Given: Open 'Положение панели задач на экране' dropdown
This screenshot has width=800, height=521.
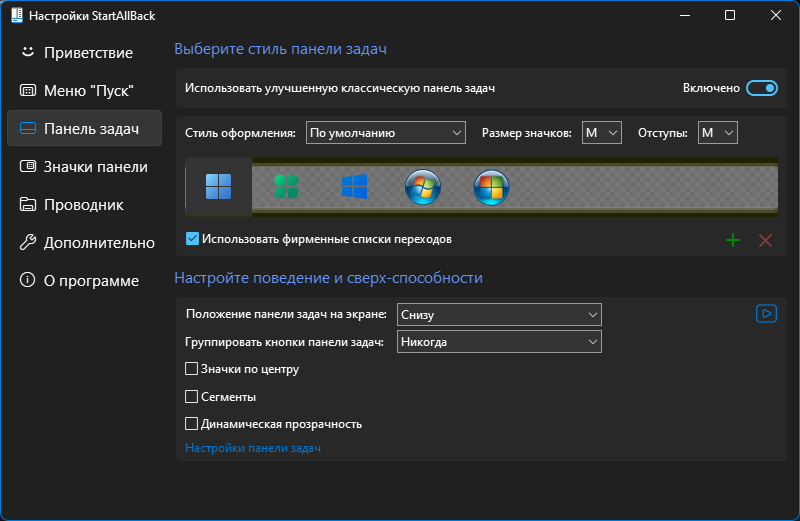Looking at the screenshot, I should (499, 315).
